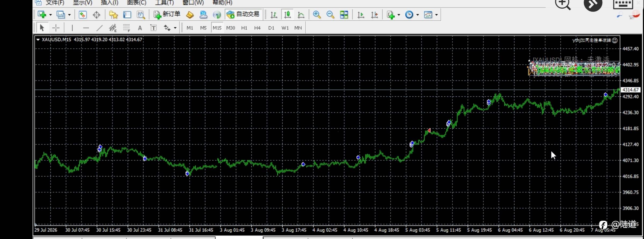
Task: Tile chart windows with the grid icon
Action: pos(344,15)
